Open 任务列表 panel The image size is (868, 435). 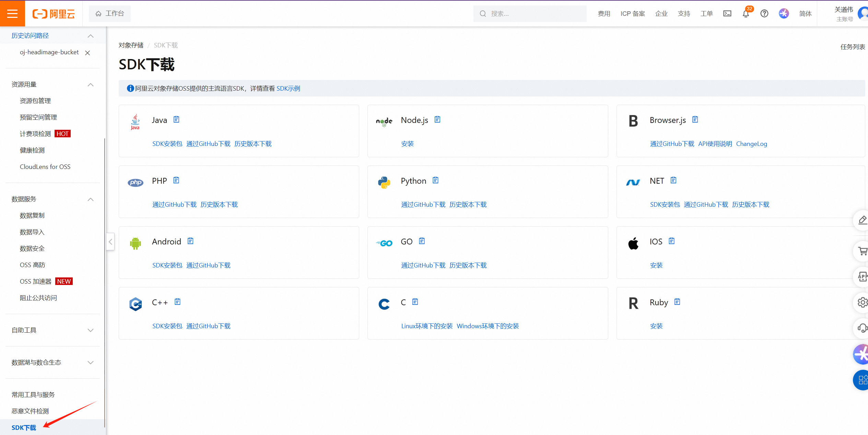[x=853, y=47]
